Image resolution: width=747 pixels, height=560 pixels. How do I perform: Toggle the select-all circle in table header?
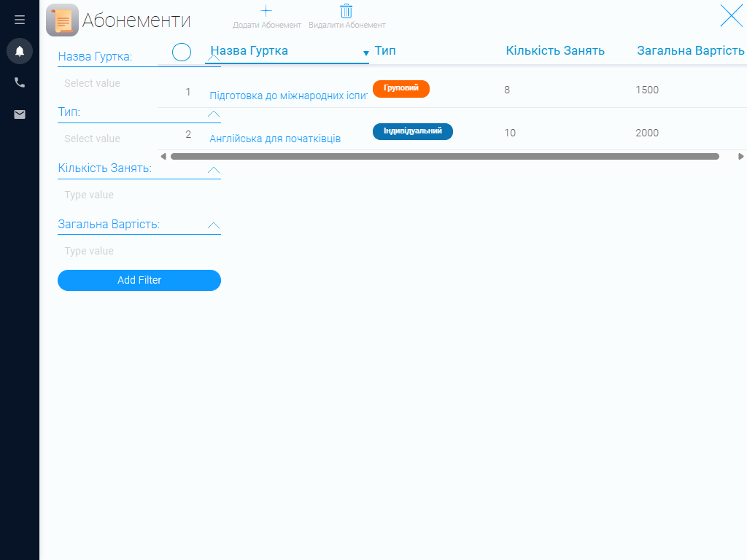[182, 52]
